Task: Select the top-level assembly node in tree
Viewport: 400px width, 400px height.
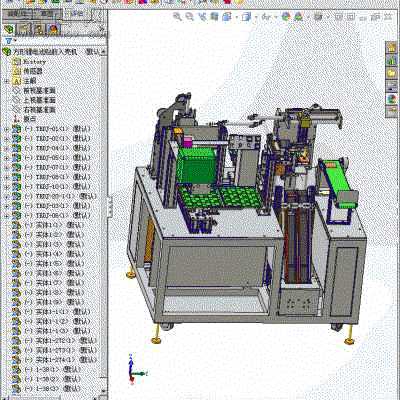Action: point(51,52)
